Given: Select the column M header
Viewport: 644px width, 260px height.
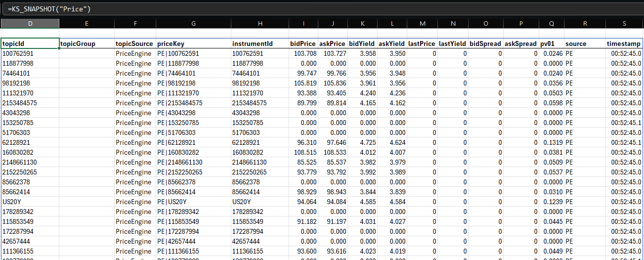Looking at the screenshot, I should point(422,24).
